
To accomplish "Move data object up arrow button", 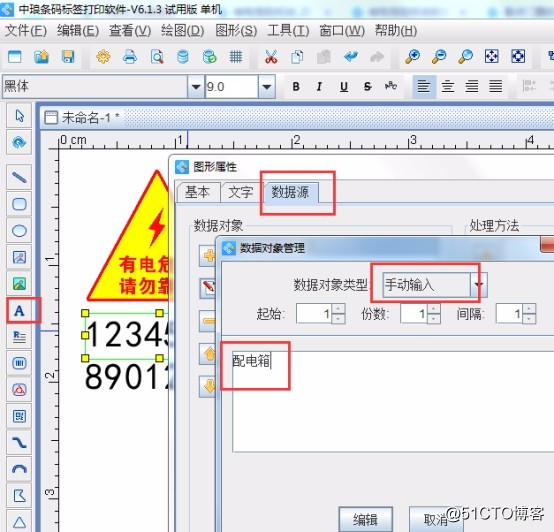I will pos(208,354).
